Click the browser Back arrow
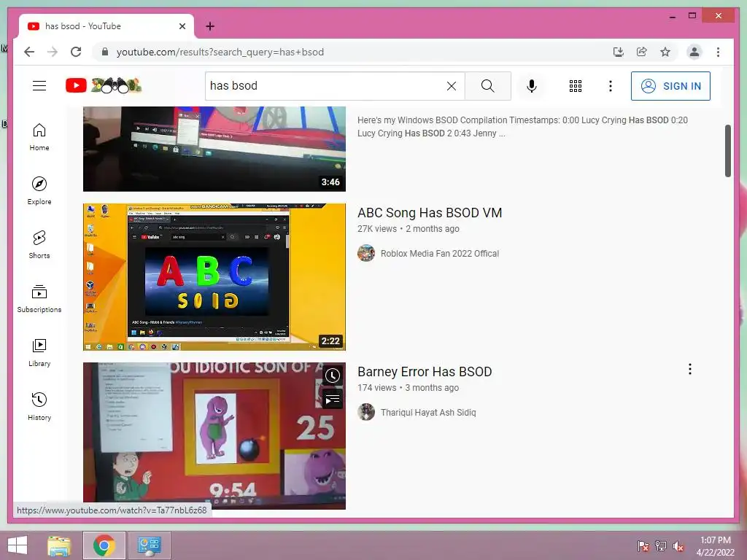This screenshot has width=747, height=560. click(29, 52)
